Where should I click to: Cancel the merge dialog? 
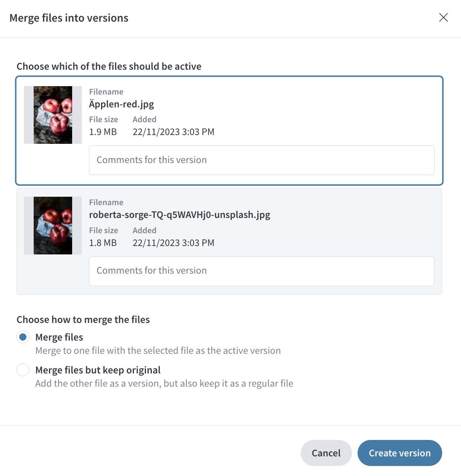coord(326,453)
